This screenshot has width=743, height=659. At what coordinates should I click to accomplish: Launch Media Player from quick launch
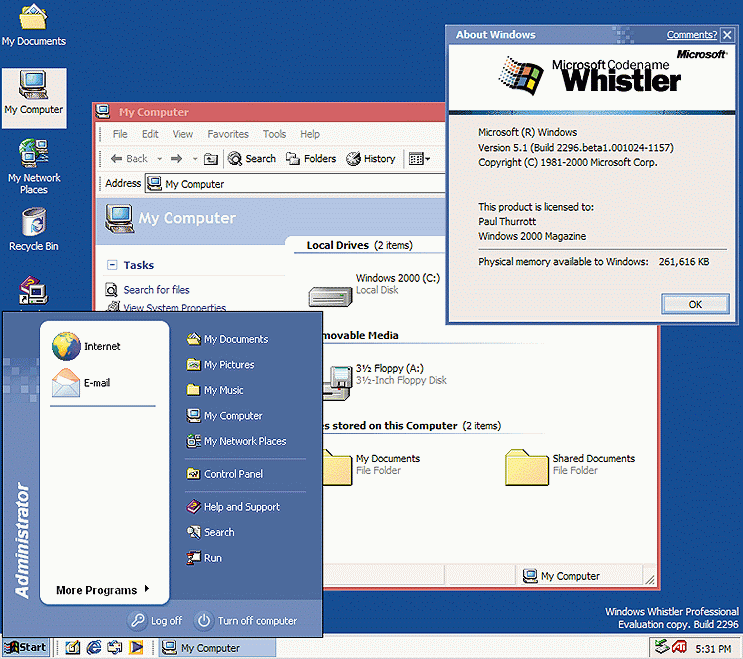tap(136, 648)
